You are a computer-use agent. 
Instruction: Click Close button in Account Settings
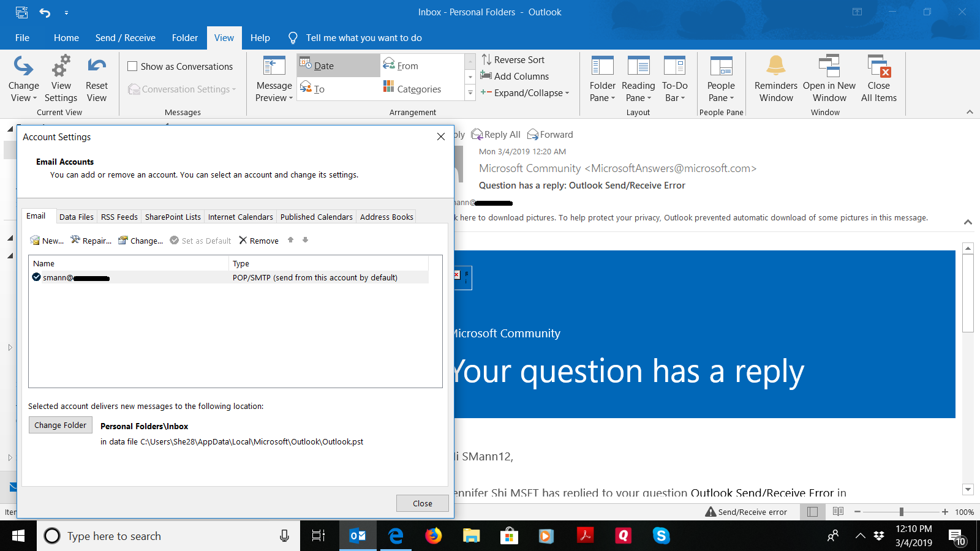[423, 503]
